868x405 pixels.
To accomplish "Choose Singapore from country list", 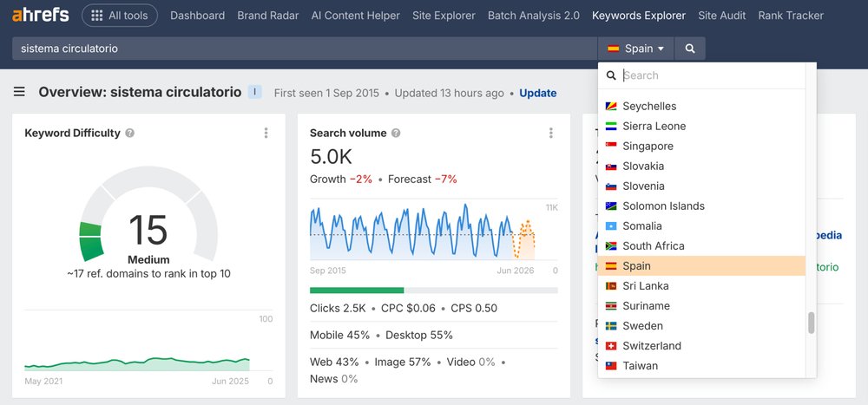I will click(702, 146).
